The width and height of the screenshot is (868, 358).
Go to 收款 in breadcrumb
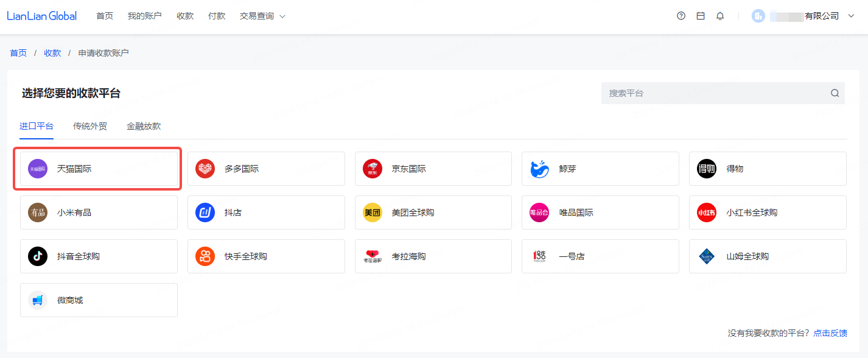[x=52, y=53]
